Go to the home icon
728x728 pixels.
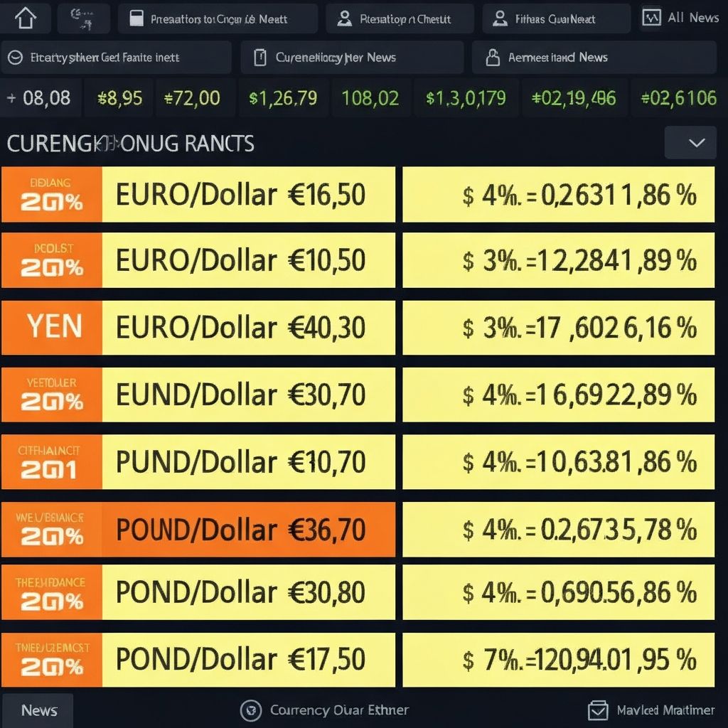pyautogui.click(x=26, y=18)
